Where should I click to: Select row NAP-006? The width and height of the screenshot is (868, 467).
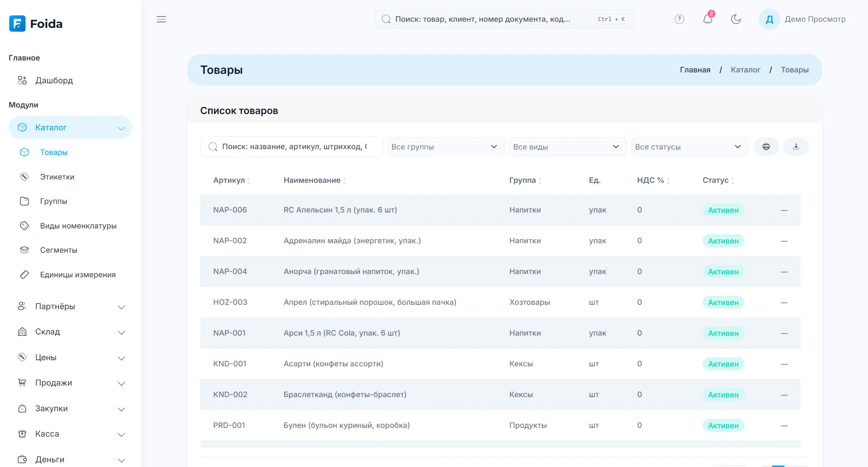coord(500,210)
